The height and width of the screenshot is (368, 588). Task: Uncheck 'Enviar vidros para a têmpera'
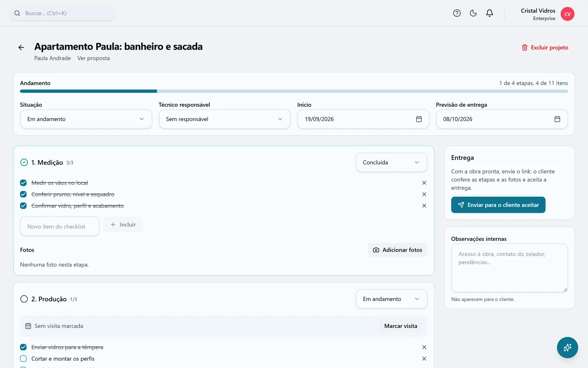coord(24,347)
